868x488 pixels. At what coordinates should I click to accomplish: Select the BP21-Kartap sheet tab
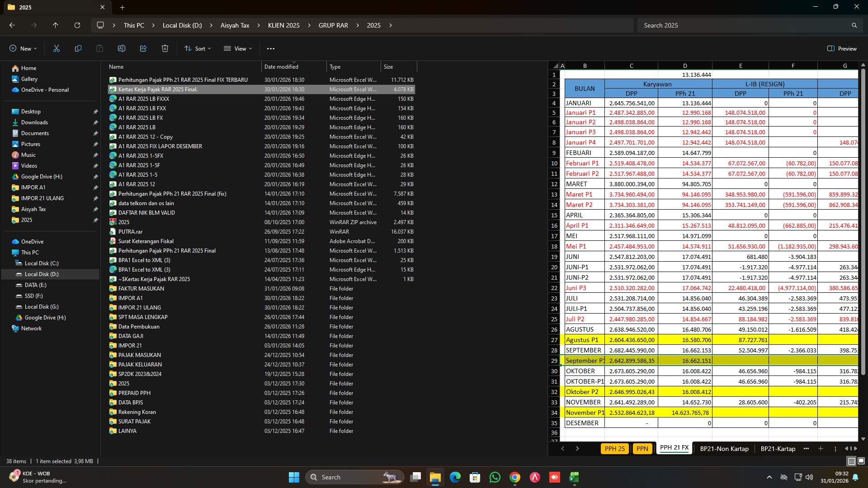pos(777,449)
